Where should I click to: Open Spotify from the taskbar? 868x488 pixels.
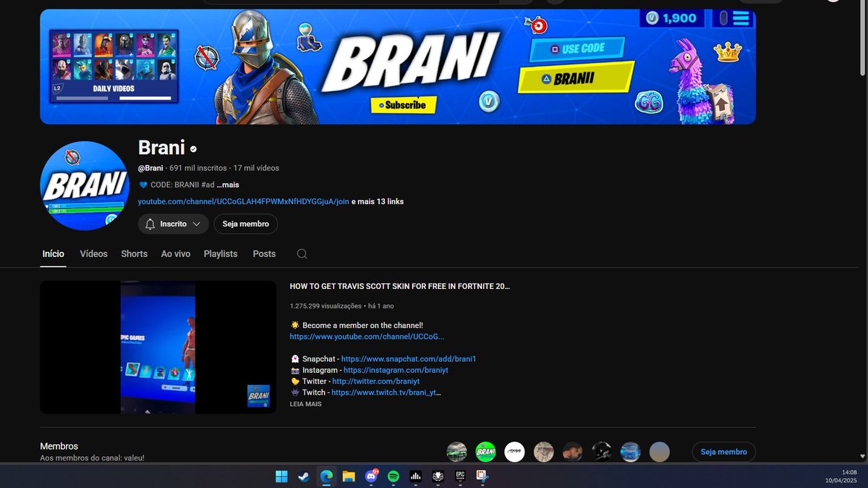(x=393, y=476)
